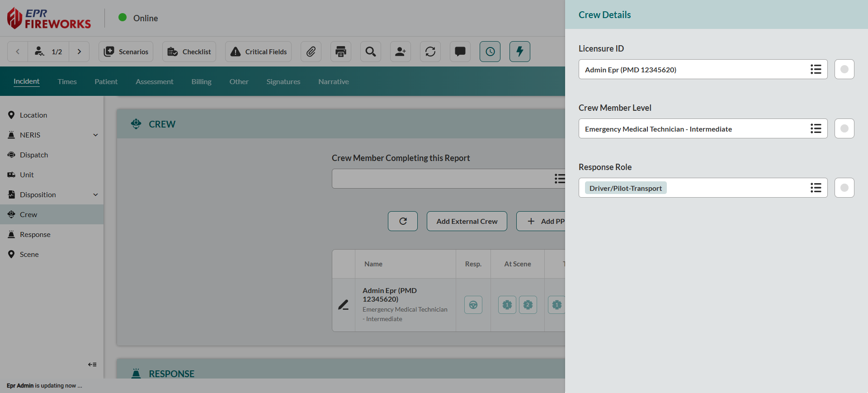
Task: Show Critical Fields
Action: (258, 52)
